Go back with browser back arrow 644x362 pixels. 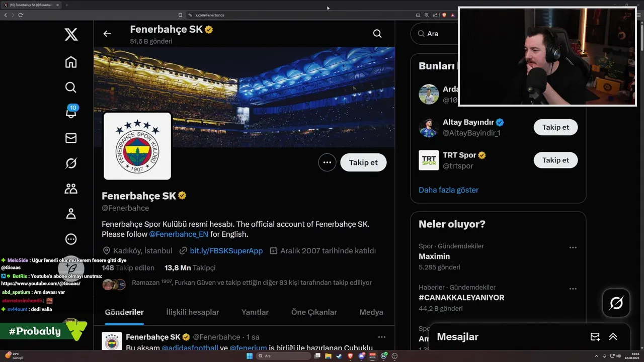coord(6,15)
